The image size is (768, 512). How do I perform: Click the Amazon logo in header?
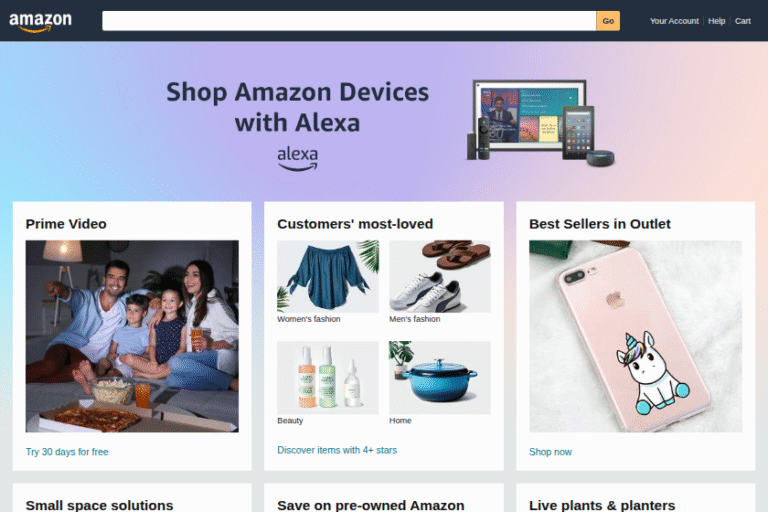[40, 22]
